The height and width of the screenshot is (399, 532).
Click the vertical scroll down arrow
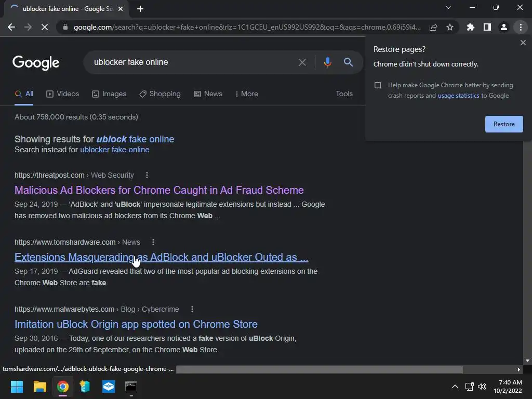(x=527, y=361)
